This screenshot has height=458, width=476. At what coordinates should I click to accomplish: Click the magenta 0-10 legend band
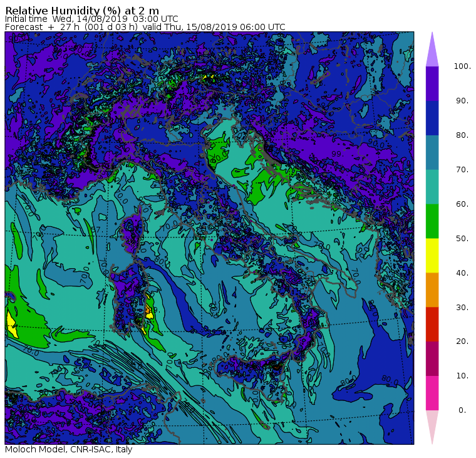click(x=432, y=393)
